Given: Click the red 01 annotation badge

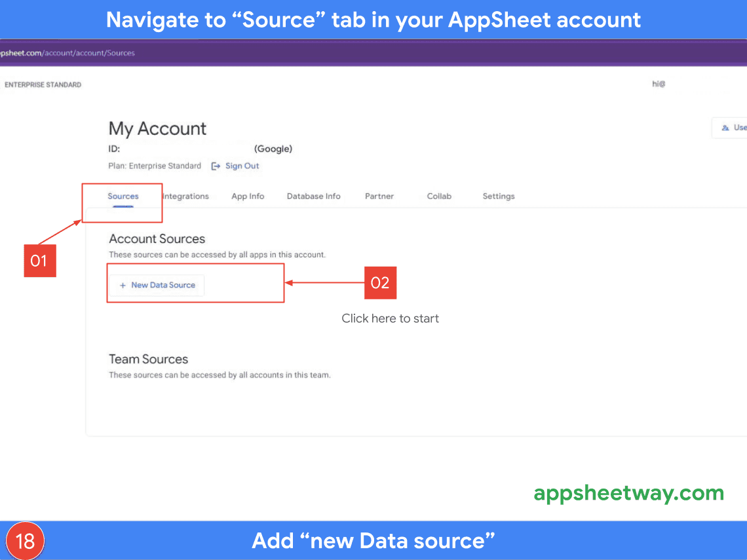Looking at the screenshot, I should [39, 261].
